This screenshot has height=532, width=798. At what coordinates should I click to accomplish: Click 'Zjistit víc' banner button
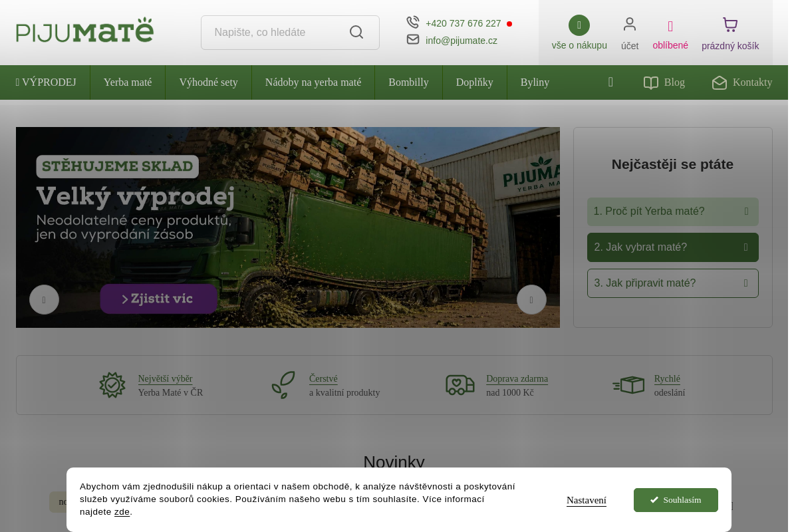pos(158,299)
